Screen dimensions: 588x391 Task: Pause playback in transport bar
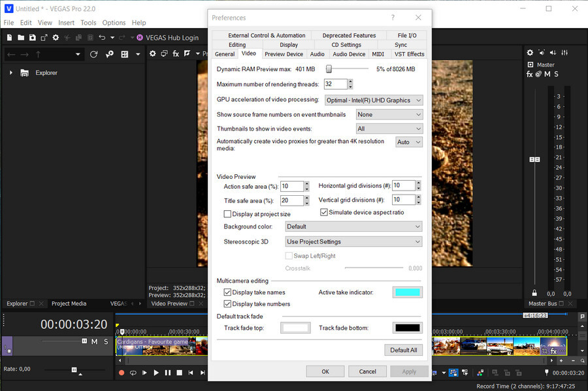168,373
